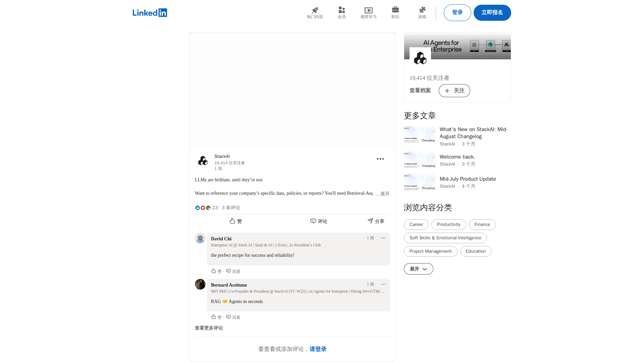
Task: Like Bernard Aceituno's comment
Action: (x=216, y=317)
